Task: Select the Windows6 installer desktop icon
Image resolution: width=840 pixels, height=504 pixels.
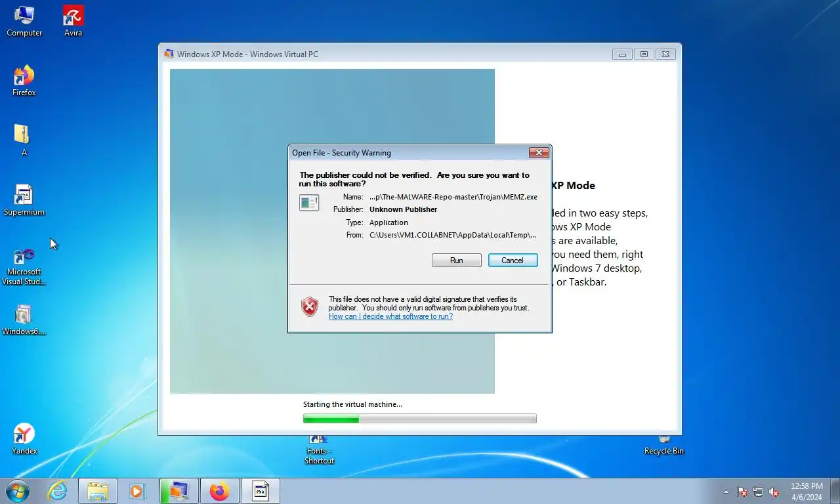Action: coord(24,320)
